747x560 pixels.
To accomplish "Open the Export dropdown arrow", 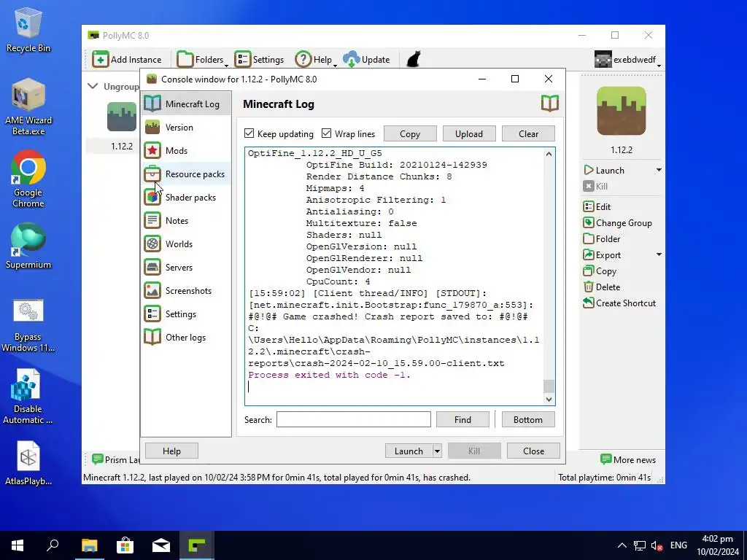I will (x=659, y=254).
